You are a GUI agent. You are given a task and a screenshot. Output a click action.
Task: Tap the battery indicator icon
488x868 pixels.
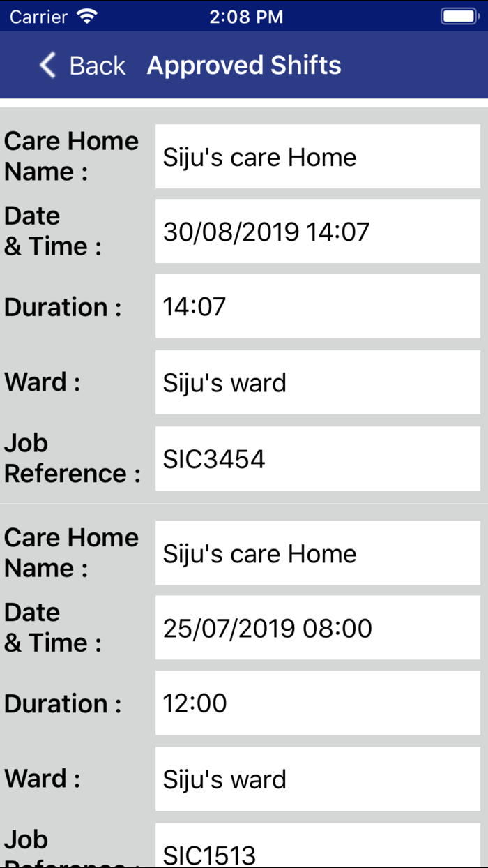[459, 17]
